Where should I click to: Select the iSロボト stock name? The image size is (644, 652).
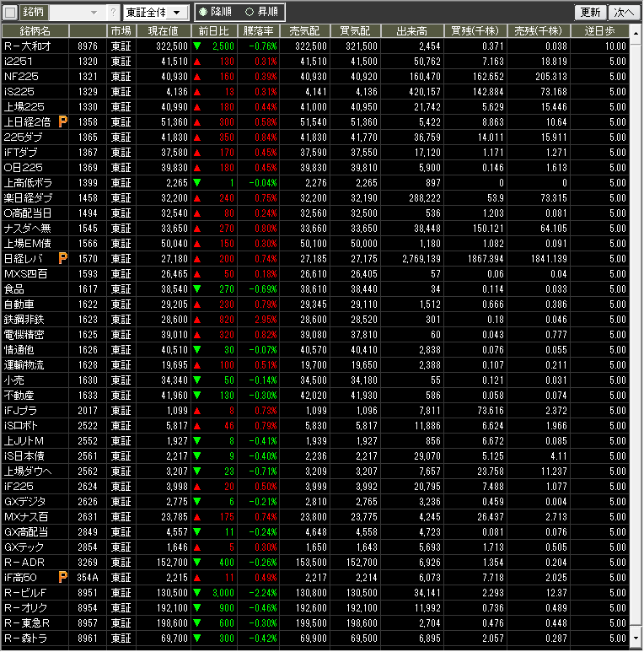point(21,426)
